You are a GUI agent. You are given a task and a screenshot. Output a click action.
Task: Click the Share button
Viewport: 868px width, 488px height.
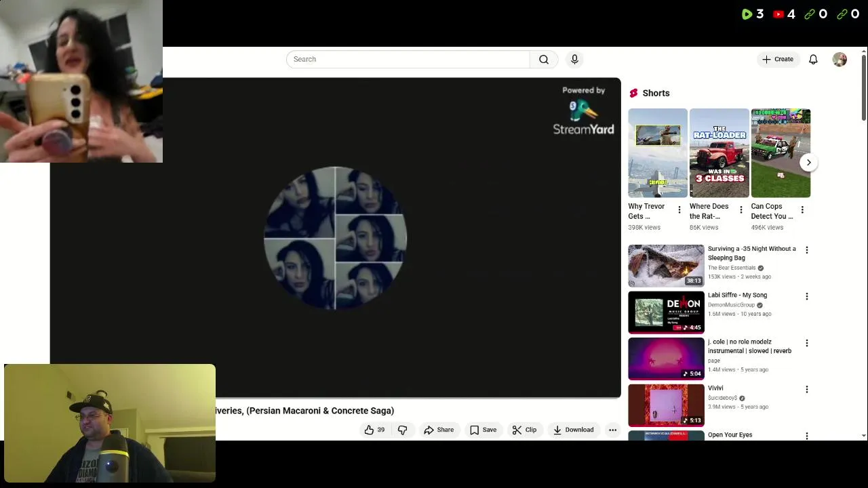tap(439, 430)
